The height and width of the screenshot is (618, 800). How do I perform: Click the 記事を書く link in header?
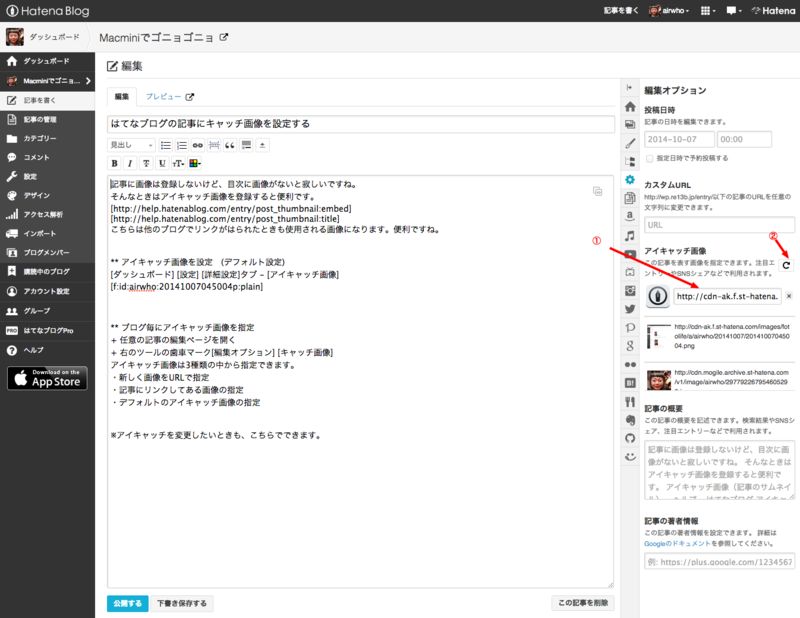[621, 11]
